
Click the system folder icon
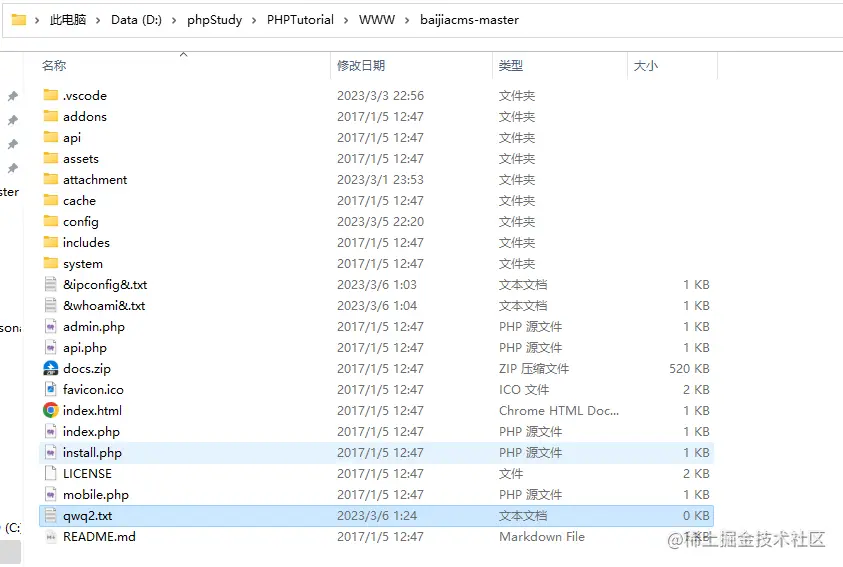click(51, 263)
